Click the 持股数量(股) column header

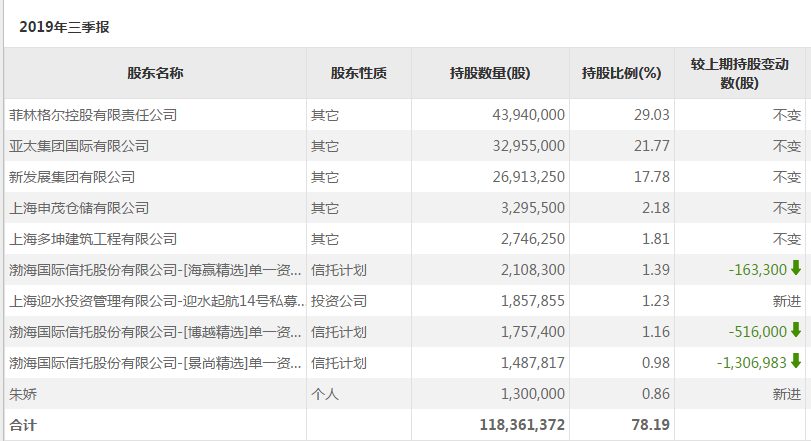point(490,73)
